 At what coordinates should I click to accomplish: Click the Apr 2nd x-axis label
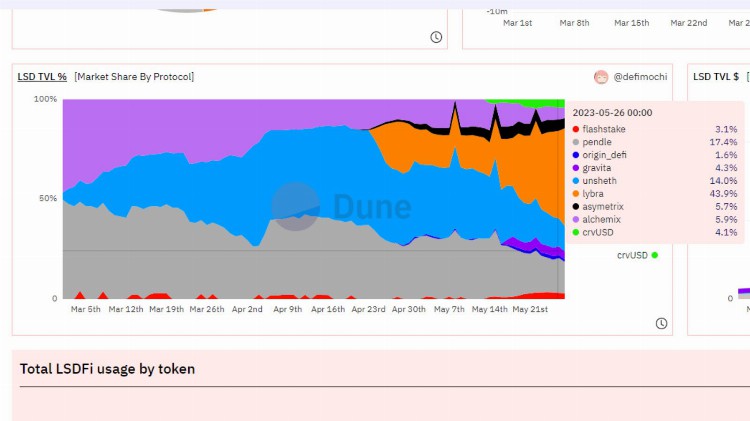(247, 310)
